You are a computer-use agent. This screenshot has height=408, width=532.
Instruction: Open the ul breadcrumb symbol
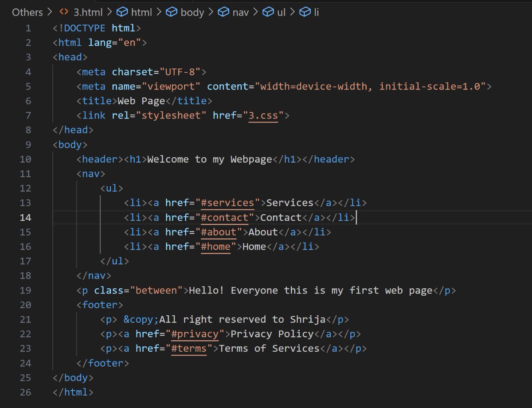click(x=281, y=12)
